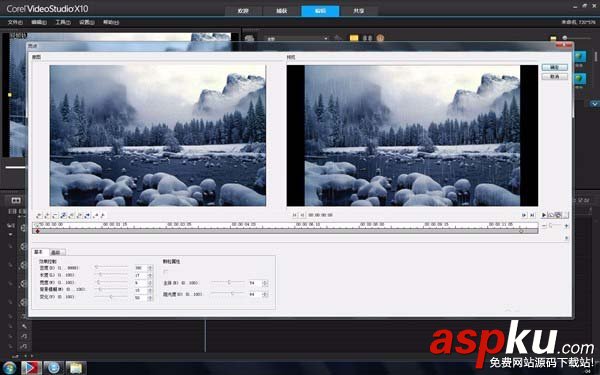Confirm the filter with 确定 button
Screen dimensions: 600x375
[x=554, y=67]
